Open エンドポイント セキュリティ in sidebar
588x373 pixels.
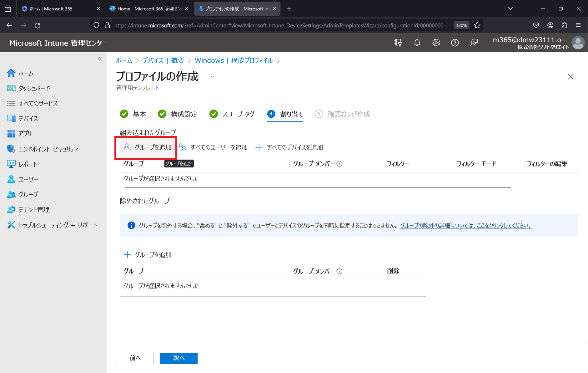coord(48,149)
